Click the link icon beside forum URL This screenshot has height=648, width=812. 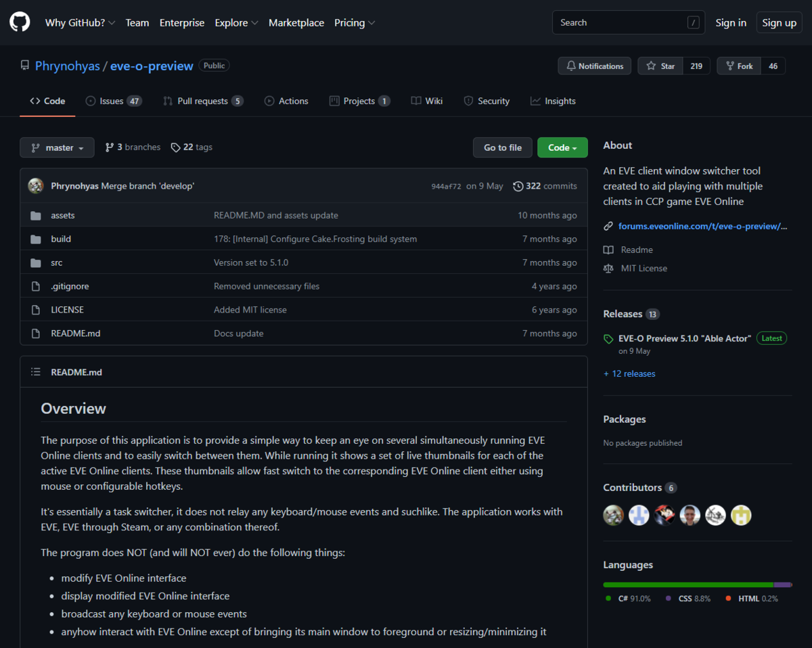[608, 226]
